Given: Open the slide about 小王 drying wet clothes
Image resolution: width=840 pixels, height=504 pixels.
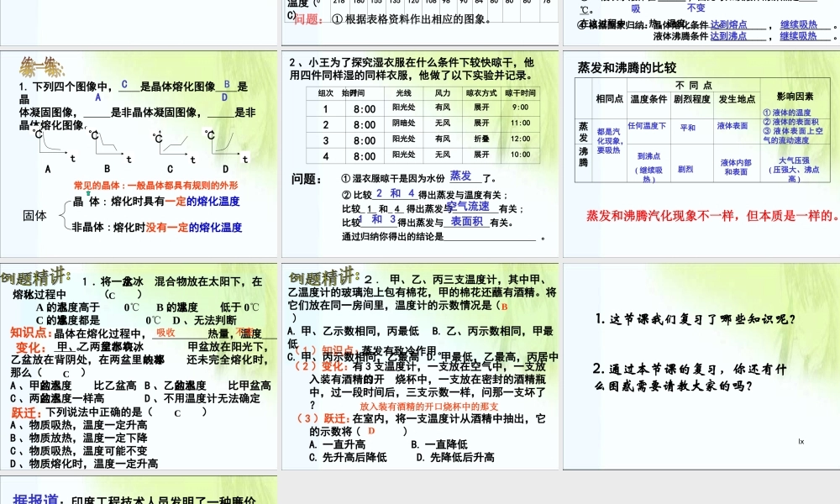Looking at the screenshot, I should click(x=420, y=155).
